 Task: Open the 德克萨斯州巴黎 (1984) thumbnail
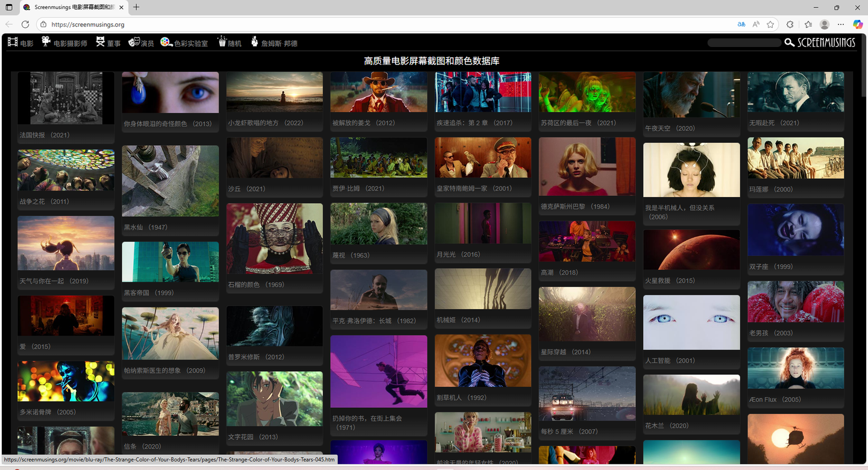pyautogui.click(x=587, y=166)
